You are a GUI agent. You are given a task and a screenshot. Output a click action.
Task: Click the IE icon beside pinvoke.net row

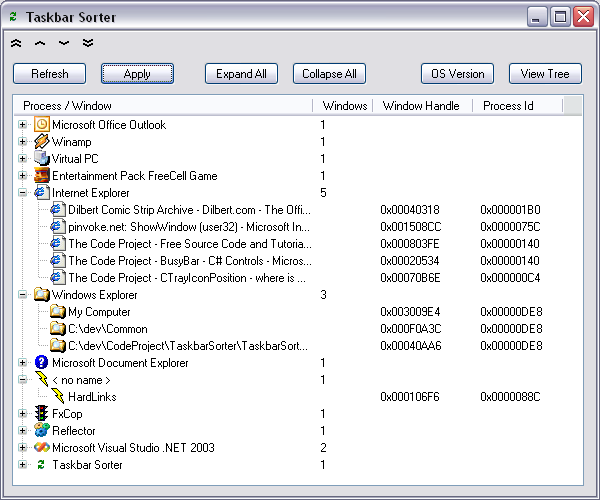(58, 226)
